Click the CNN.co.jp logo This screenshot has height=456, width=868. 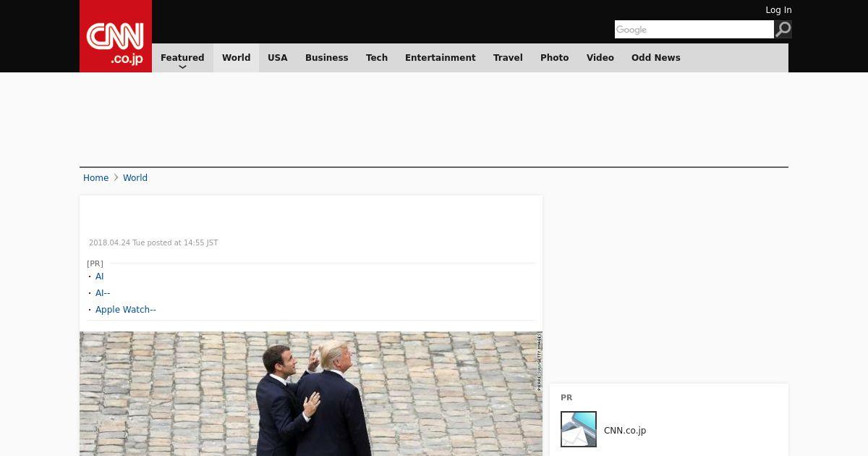[x=116, y=36]
